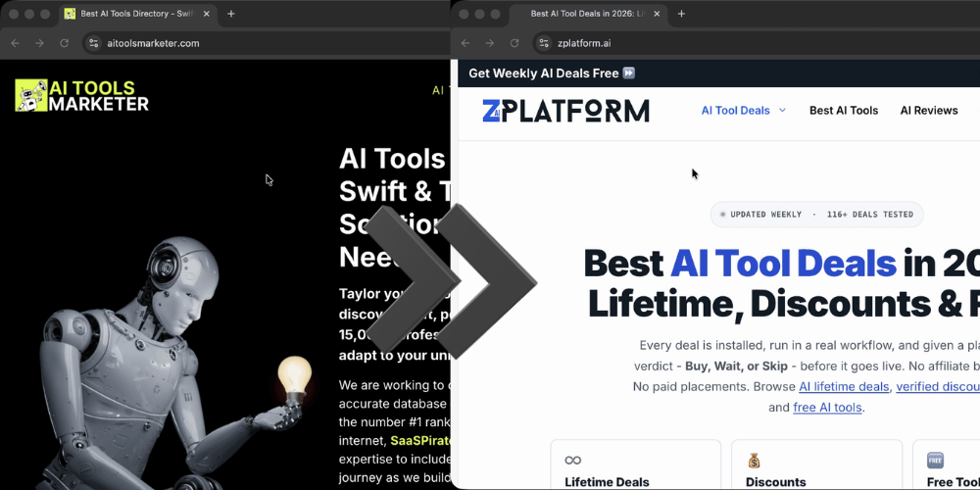The height and width of the screenshot is (490, 980).
Task: Open AI Reviews nav item
Action: [x=929, y=110]
